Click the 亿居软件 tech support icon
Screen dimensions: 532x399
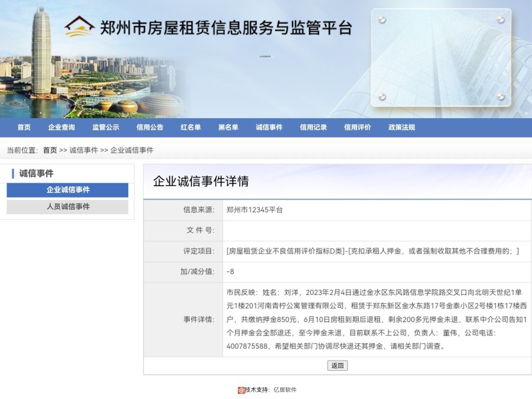click(x=241, y=390)
